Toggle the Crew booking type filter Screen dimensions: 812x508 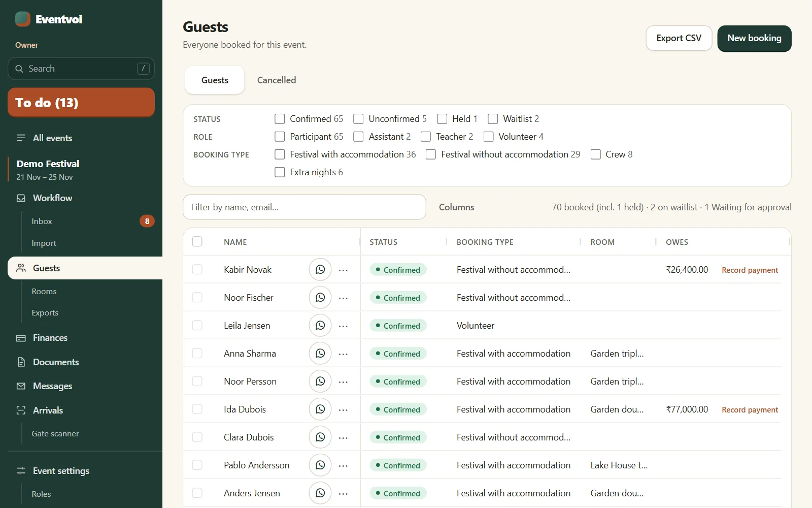[x=596, y=154]
